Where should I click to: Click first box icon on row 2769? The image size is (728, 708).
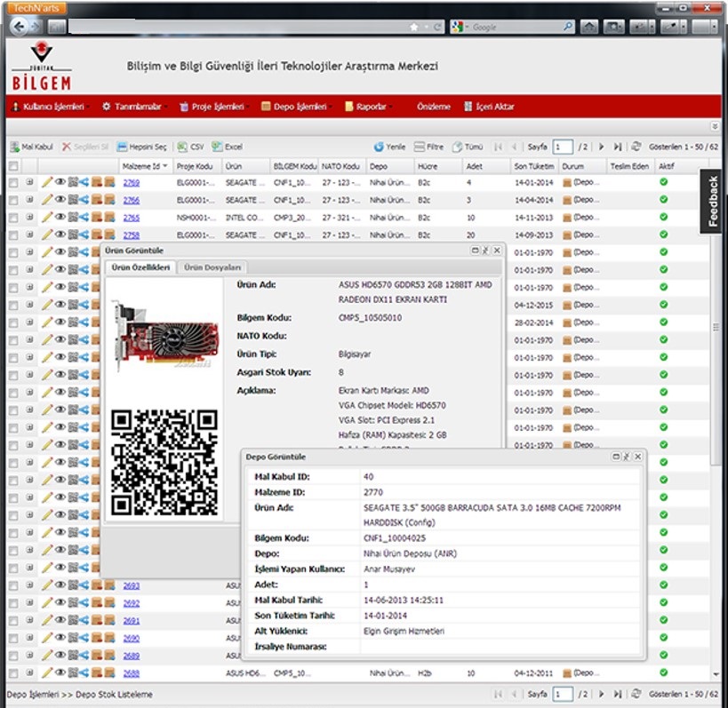coord(97,182)
